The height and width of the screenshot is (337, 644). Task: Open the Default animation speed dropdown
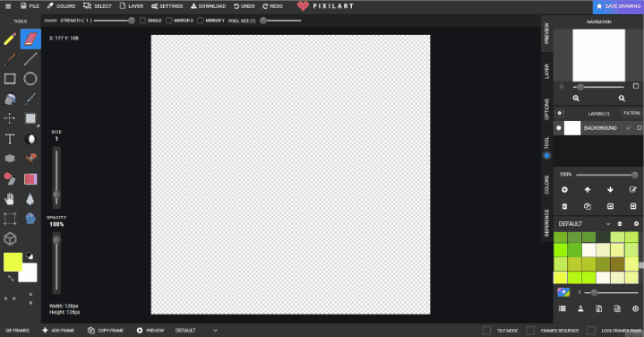click(196, 331)
